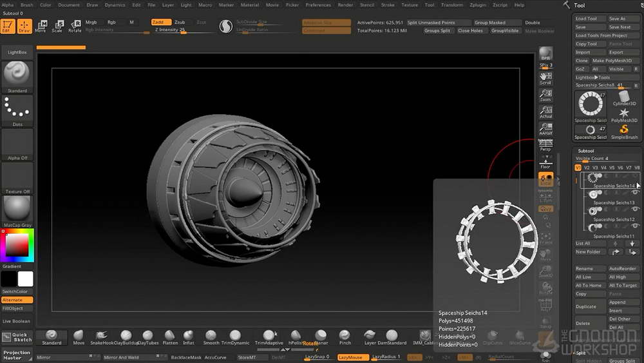Activate the Draw mode icon
Image resolution: width=644 pixels, height=363 pixels.
coord(24,26)
